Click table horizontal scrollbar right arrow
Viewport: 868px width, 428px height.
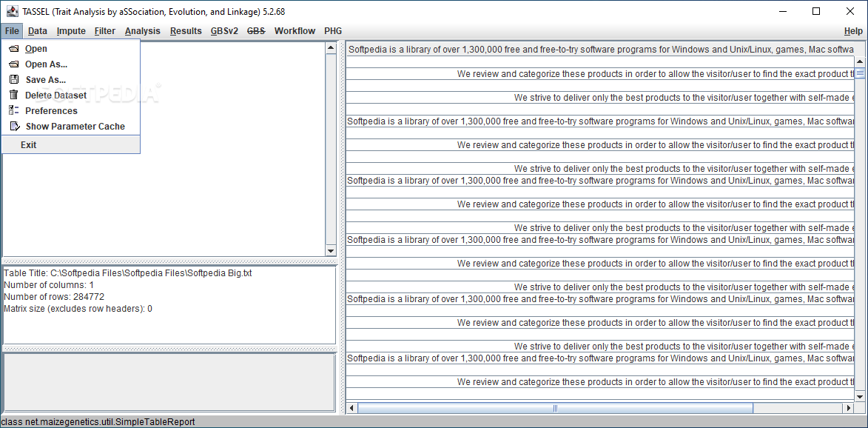[x=848, y=408]
